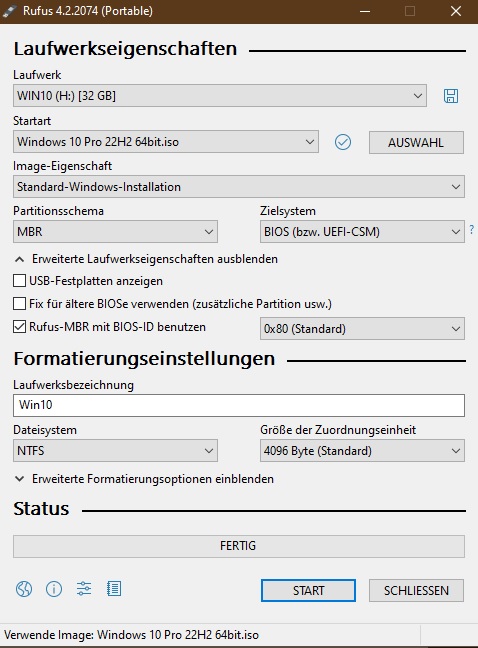The image size is (478, 648).
Task: Click the START button
Action: (x=308, y=591)
